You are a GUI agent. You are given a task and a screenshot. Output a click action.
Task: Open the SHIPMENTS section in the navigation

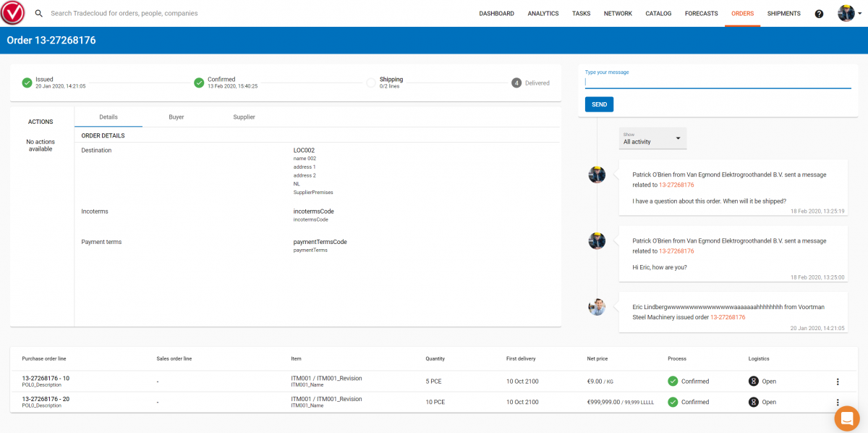point(783,13)
